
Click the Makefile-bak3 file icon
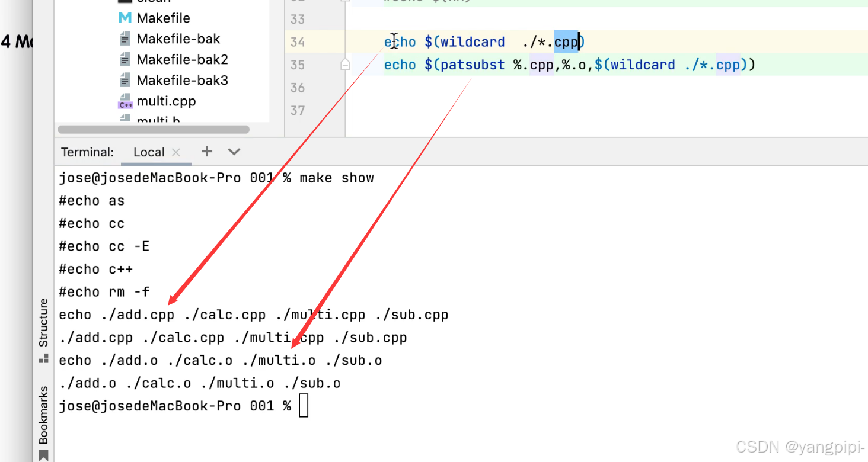pyautogui.click(x=125, y=81)
